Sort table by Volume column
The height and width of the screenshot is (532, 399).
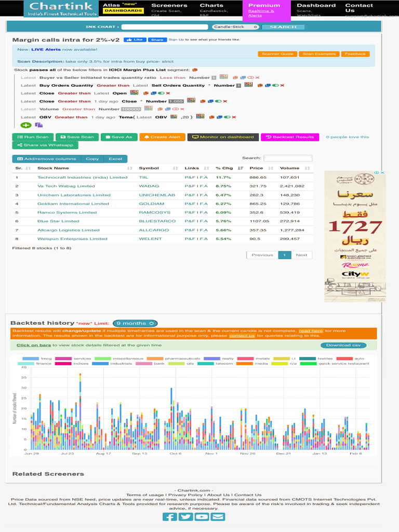coord(295,168)
